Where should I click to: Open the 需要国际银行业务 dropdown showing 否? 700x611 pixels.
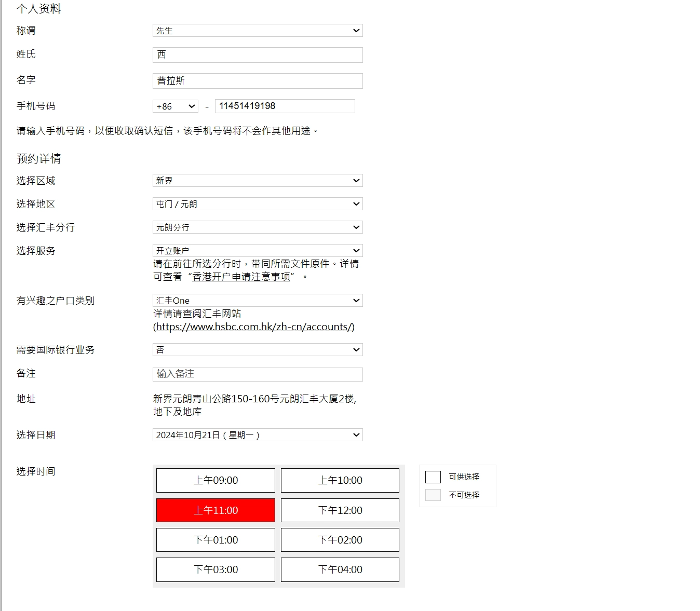pyautogui.click(x=258, y=350)
